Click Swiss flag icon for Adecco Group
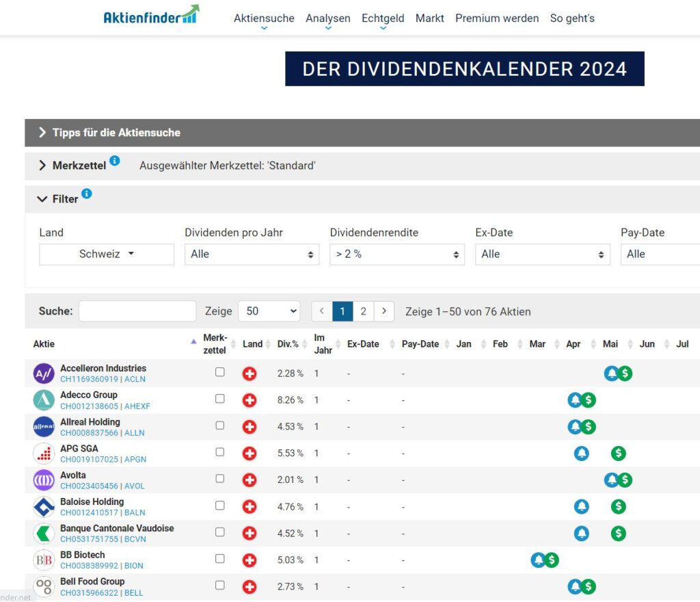This screenshot has height=602, width=700. (x=250, y=400)
